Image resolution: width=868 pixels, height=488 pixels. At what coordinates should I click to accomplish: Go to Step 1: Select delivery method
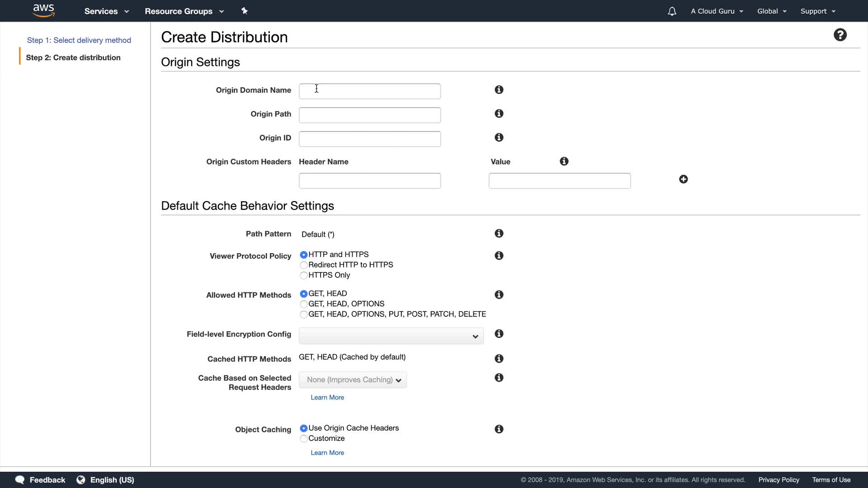[x=79, y=40]
